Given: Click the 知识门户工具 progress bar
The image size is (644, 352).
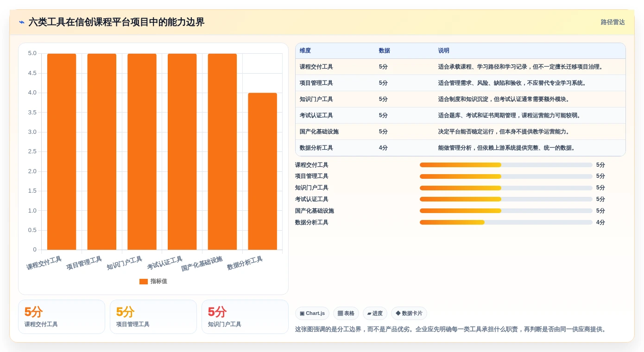Looking at the screenshot, I should [x=506, y=188].
